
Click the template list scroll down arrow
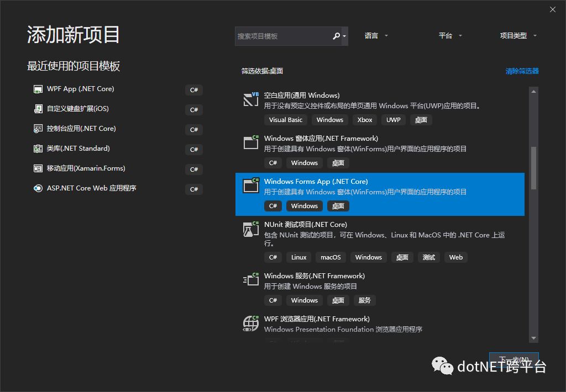(x=533, y=338)
